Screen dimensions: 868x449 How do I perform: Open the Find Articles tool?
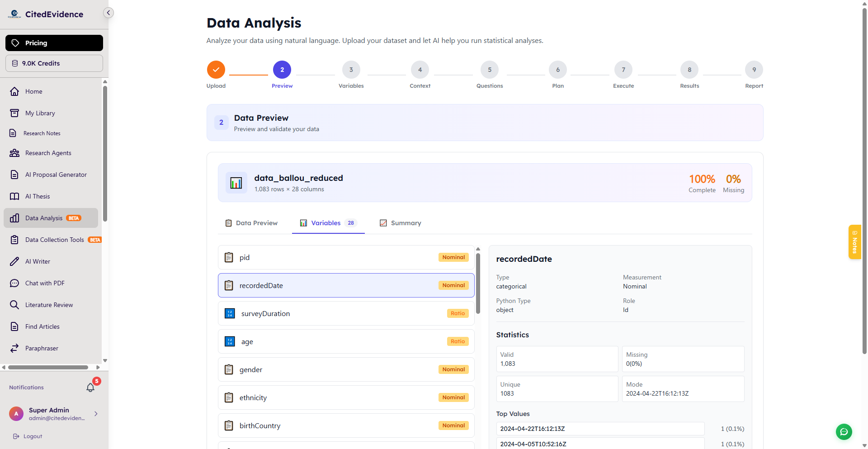point(42,326)
